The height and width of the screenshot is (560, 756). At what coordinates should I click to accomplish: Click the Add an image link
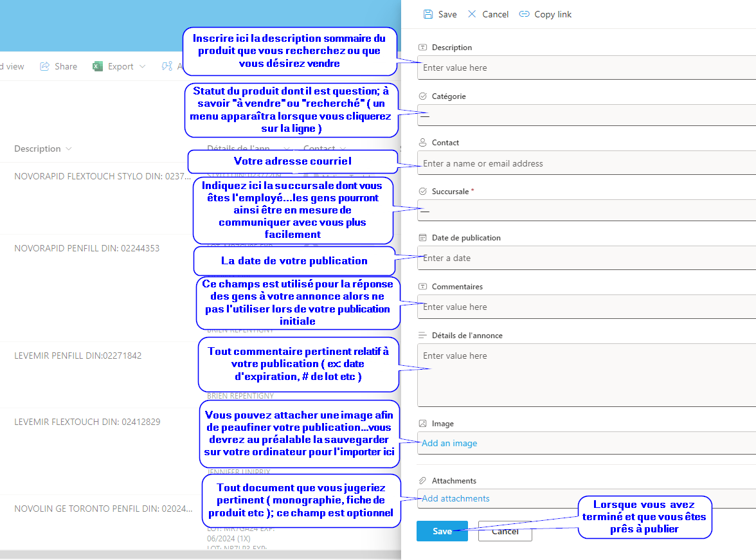point(449,443)
